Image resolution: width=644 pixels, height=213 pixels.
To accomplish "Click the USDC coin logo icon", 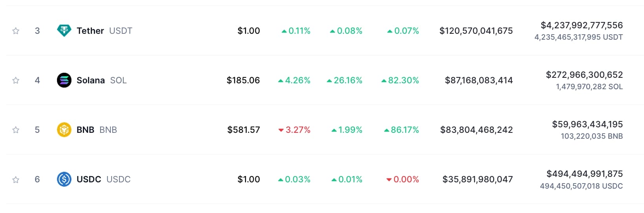I will (x=64, y=179).
